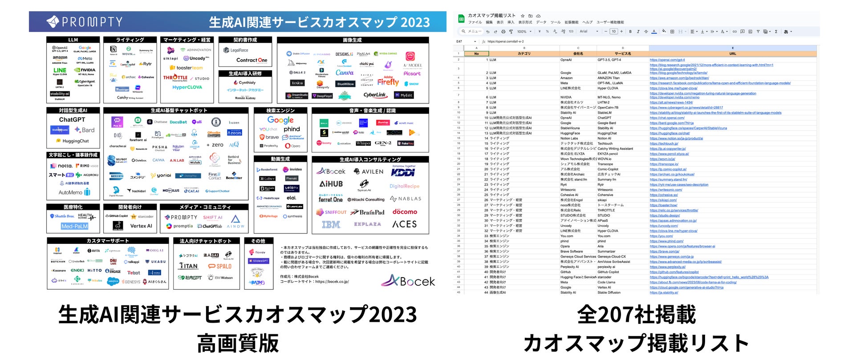Toggle bold formatting in Sheets toolbar

630,32
